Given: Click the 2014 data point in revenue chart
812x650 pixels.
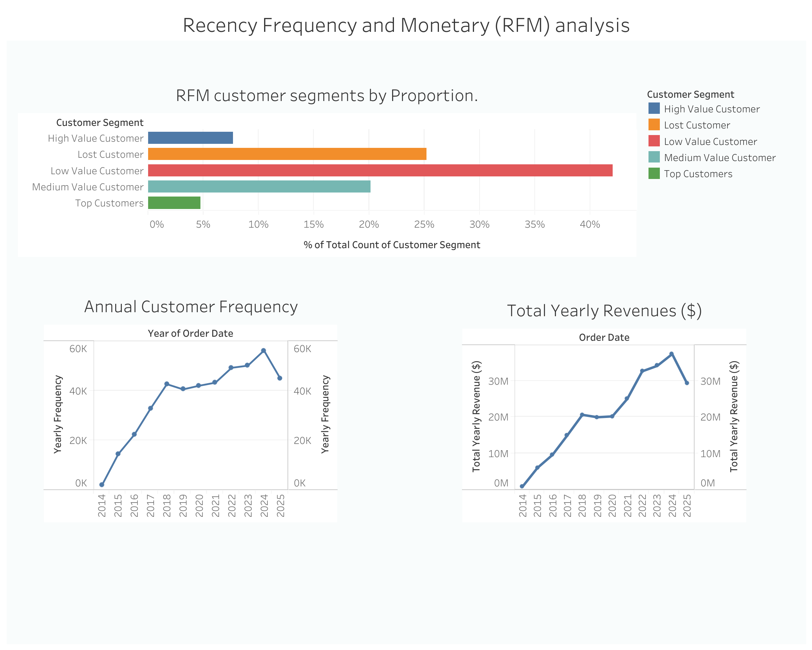Looking at the screenshot, I should pyautogui.click(x=522, y=486).
